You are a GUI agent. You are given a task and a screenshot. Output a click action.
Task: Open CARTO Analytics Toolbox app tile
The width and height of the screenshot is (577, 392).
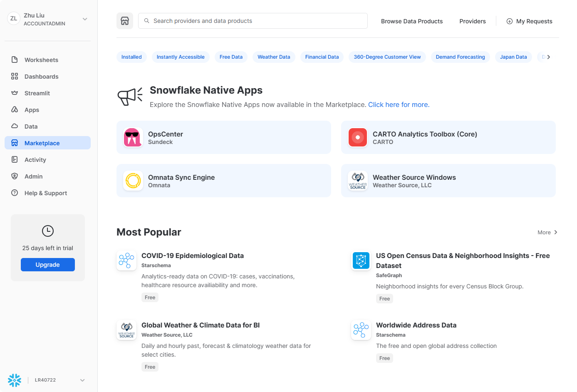[448, 137]
